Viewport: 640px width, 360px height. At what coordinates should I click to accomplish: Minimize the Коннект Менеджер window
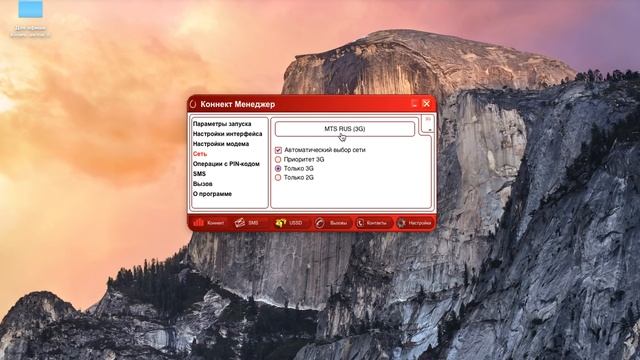coord(414,104)
